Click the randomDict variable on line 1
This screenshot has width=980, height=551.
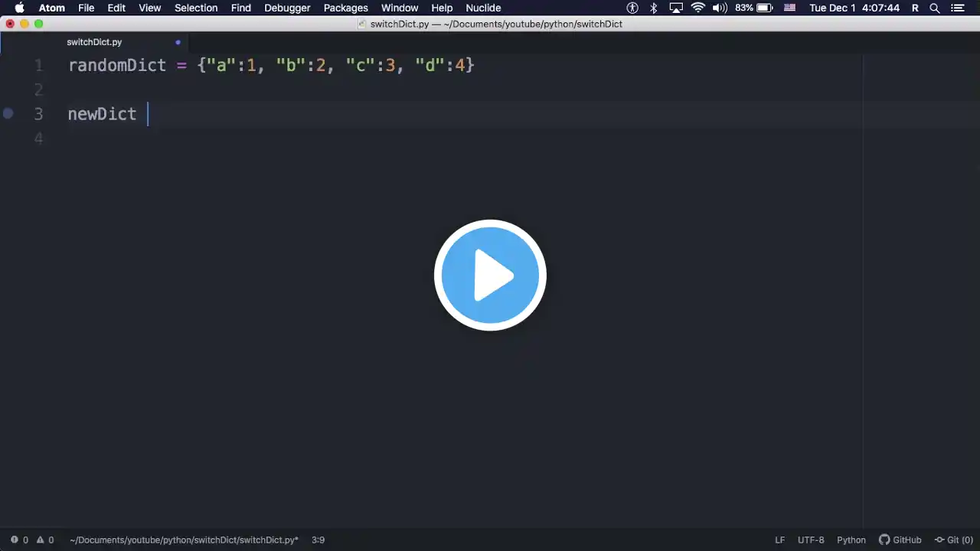[117, 65]
